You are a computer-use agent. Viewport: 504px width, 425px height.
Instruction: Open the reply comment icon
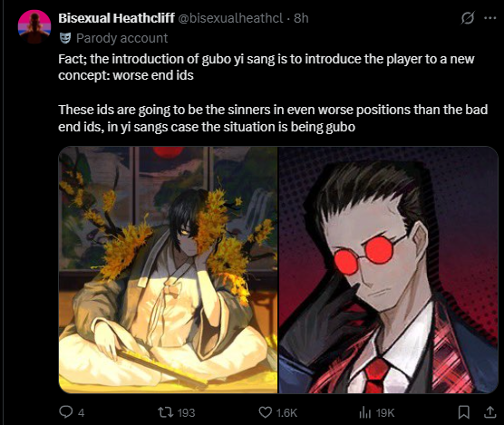pyautogui.click(x=66, y=411)
